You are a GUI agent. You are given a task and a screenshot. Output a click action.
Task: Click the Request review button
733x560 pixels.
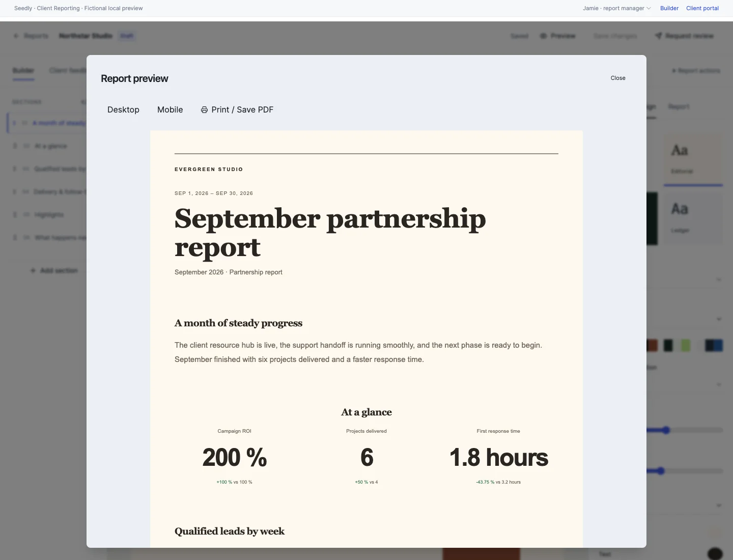click(x=684, y=36)
